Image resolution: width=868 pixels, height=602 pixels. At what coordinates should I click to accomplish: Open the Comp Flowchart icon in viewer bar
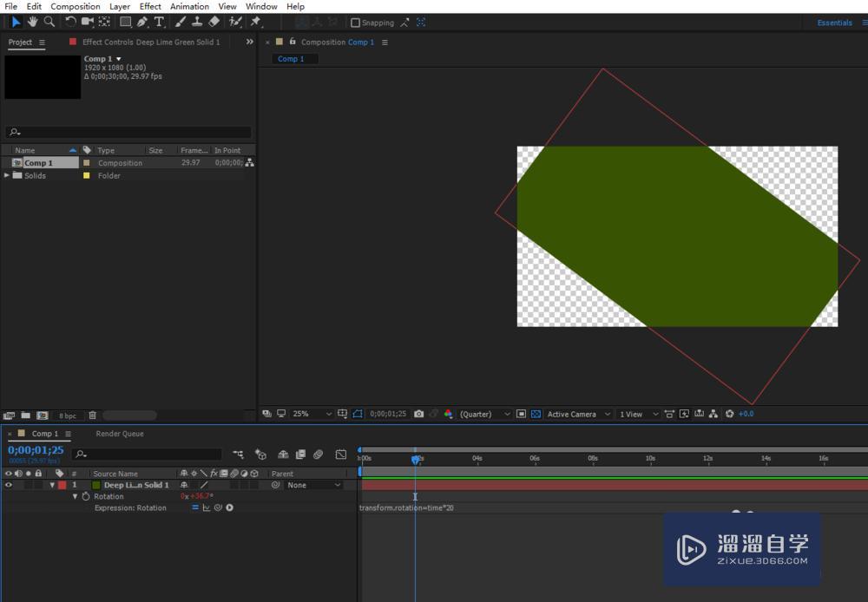[x=713, y=414]
